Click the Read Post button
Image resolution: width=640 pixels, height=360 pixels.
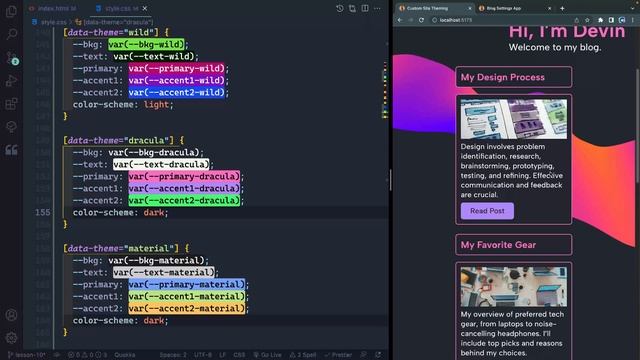(487, 211)
